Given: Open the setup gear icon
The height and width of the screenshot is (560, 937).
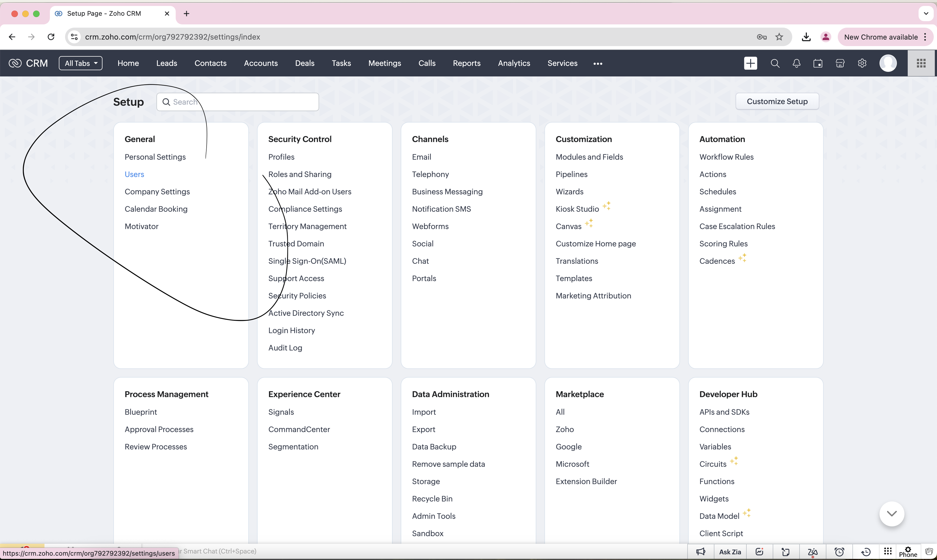Looking at the screenshot, I should (862, 63).
